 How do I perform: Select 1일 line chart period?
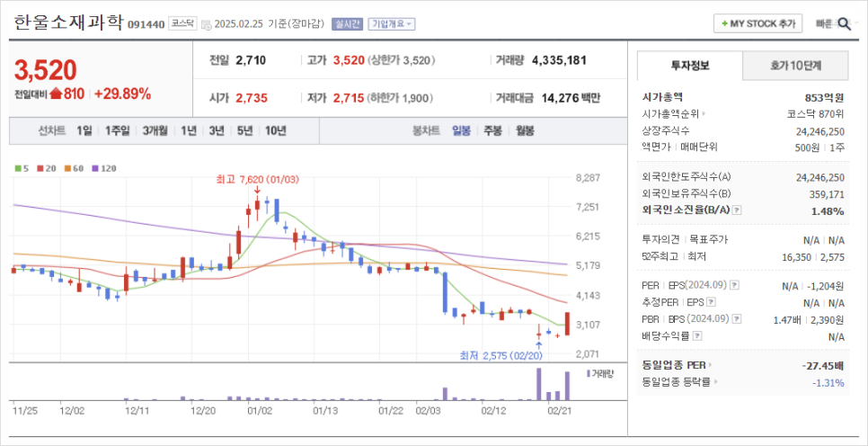point(84,130)
